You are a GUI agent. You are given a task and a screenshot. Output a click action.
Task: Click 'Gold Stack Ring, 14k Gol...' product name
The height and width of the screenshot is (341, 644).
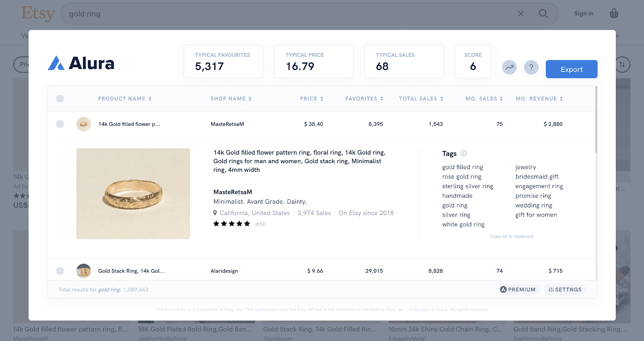coord(131,271)
